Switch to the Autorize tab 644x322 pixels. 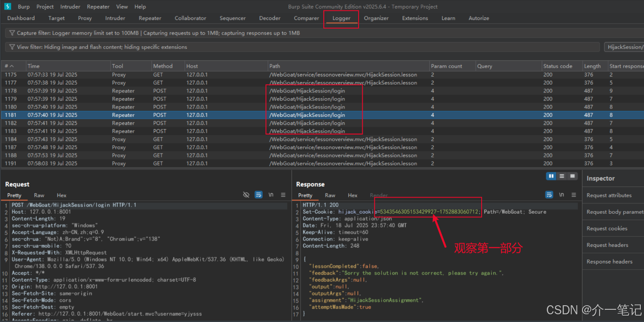pyautogui.click(x=479, y=18)
